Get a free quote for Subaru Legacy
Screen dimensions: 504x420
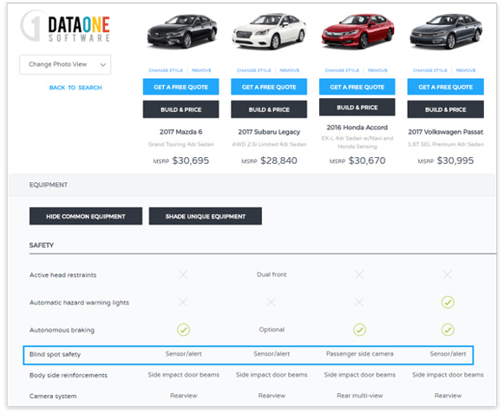(269, 87)
